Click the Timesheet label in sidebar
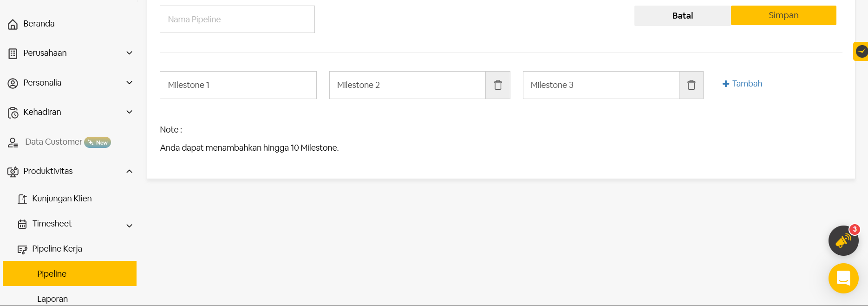The image size is (868, 306). coord(52,224)
